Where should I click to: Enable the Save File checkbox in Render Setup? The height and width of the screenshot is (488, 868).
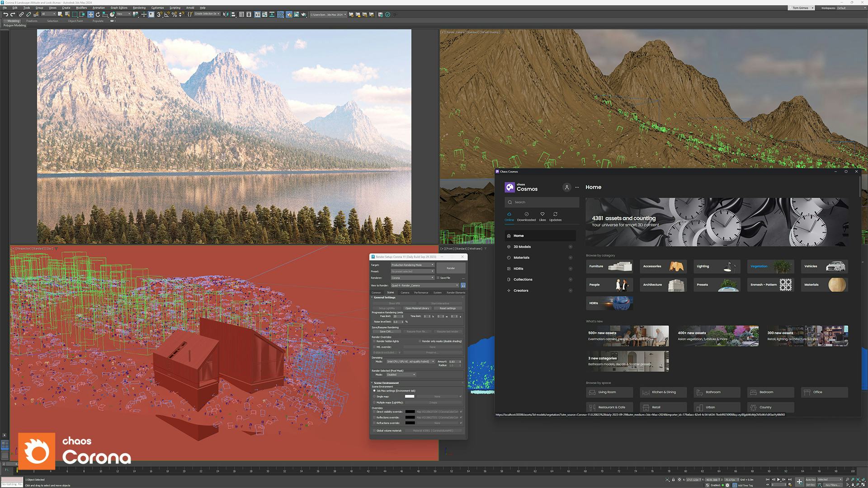pyautogui.click(x=438, y=278)
